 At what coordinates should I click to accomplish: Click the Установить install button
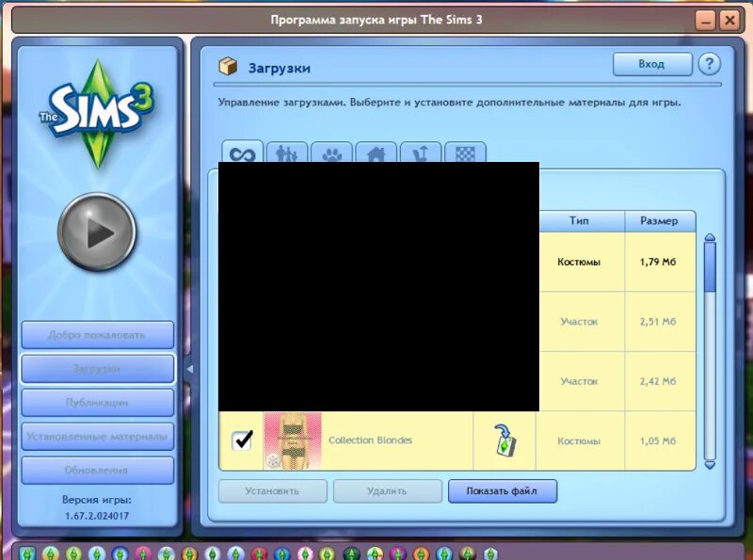click(272, 491)
